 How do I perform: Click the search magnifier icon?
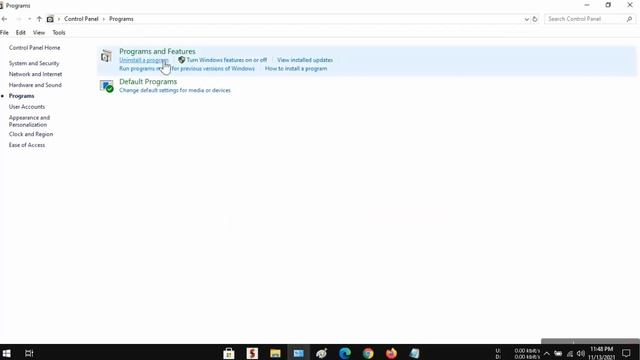629,19
